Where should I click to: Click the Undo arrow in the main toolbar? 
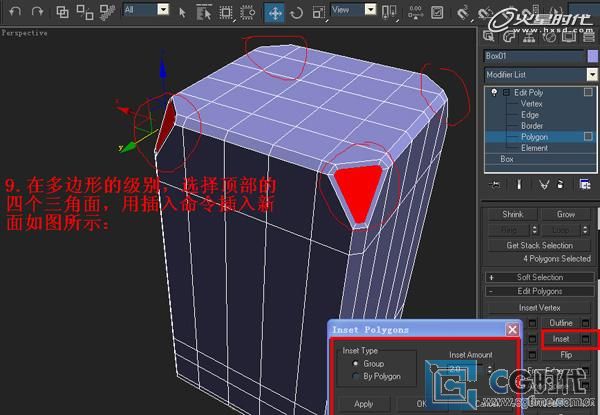point(15,11)
